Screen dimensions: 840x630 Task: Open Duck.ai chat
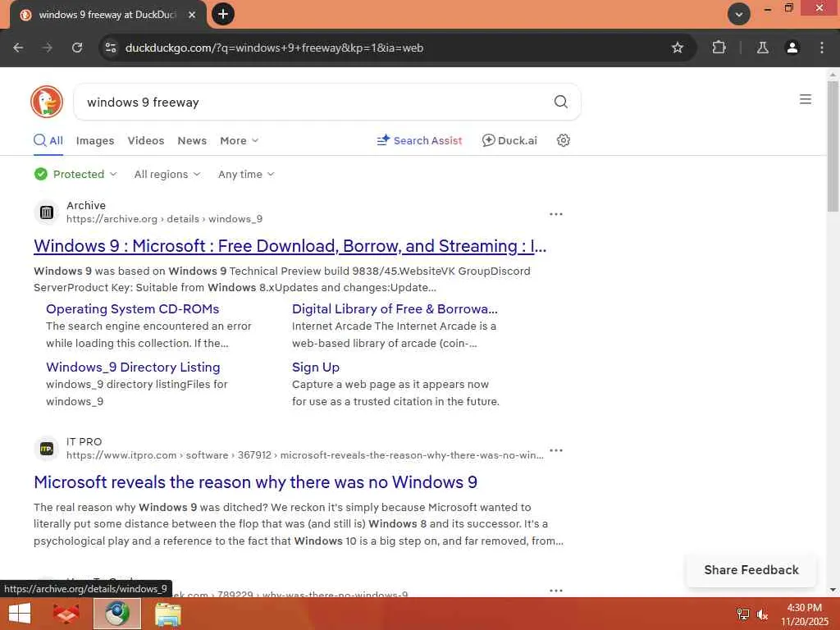point(509,140)
